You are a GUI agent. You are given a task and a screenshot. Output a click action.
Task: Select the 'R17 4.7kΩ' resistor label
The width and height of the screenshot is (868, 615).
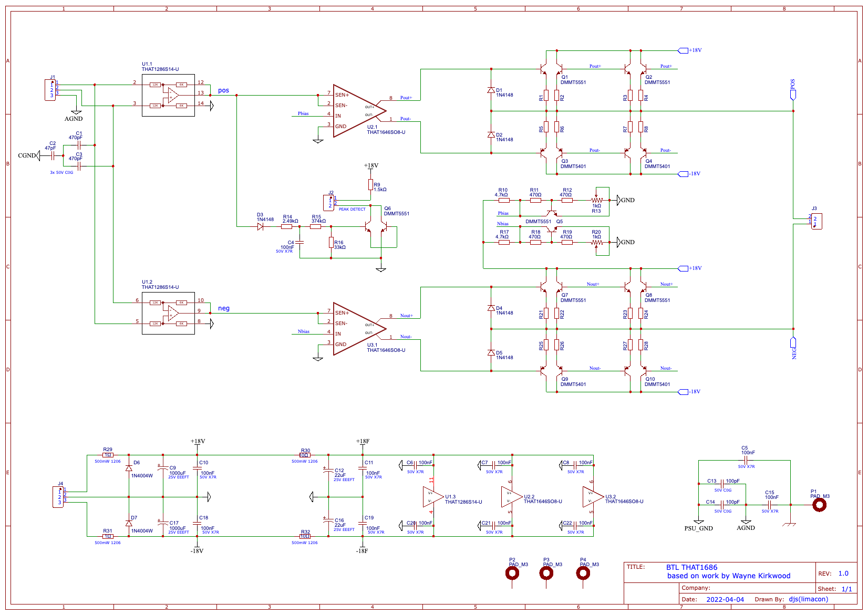[502, 234]
